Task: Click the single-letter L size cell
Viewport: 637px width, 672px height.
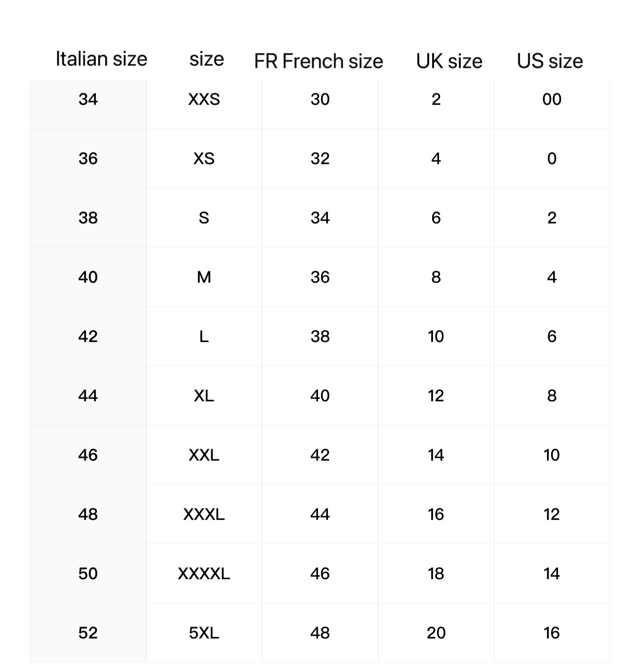Action: coord(204,336)
